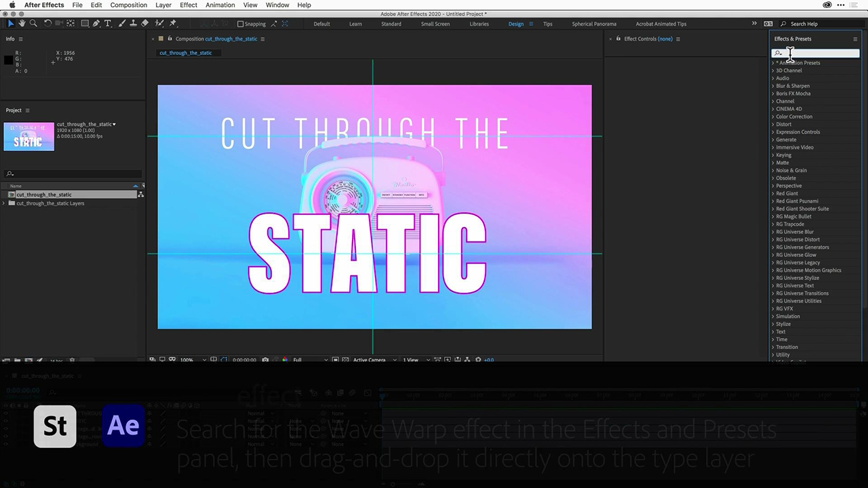Image resolution: width=868 pixels, height=488 pixels.
Task: Click the viewer snapshot camera icon
Action: [x=265, y=360]
